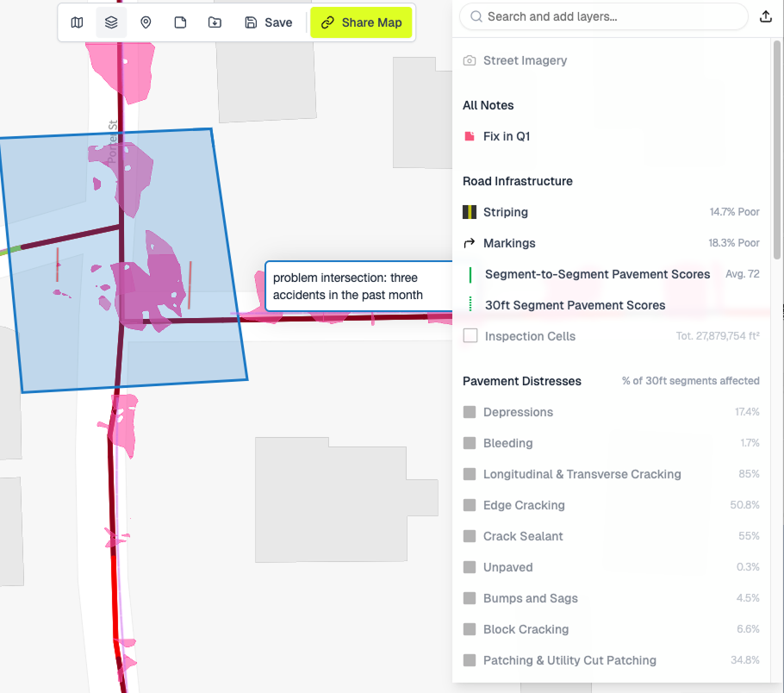The height and width of the screenshot is (693, 784).
Task: Select the 30ft Segment Pavement Scores layer
Action: 575,304
